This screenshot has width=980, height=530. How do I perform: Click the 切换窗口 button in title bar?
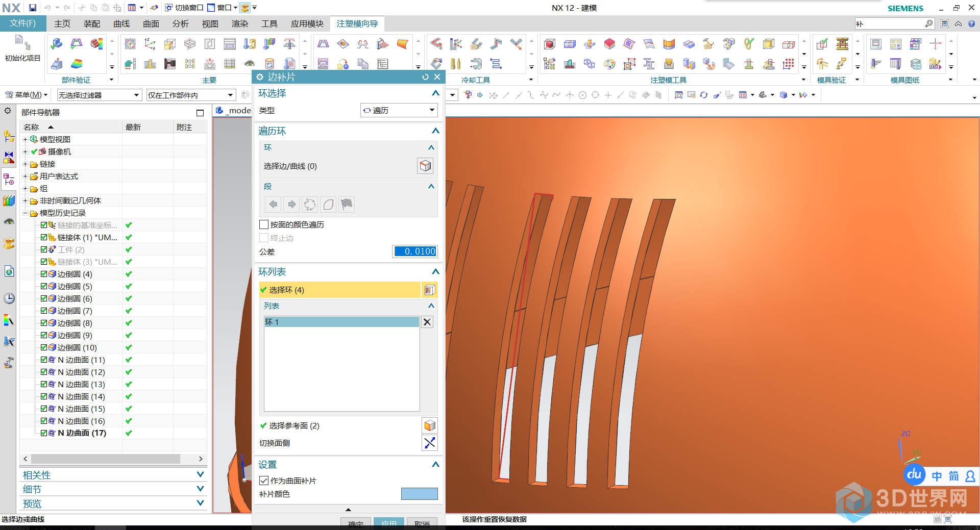pos(184,8)
